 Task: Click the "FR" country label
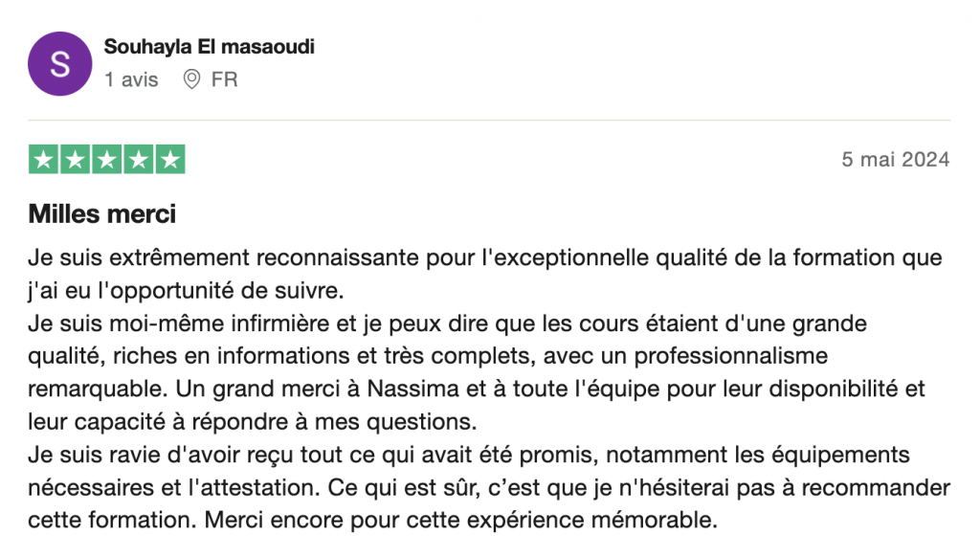click(224, 79)
